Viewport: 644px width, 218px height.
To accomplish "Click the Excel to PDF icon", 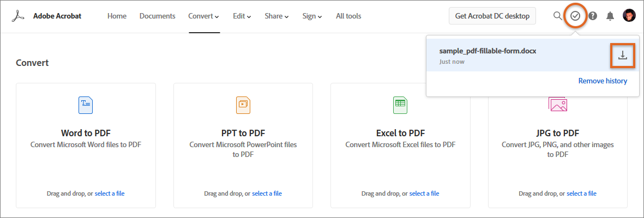I will coord(400,105).
